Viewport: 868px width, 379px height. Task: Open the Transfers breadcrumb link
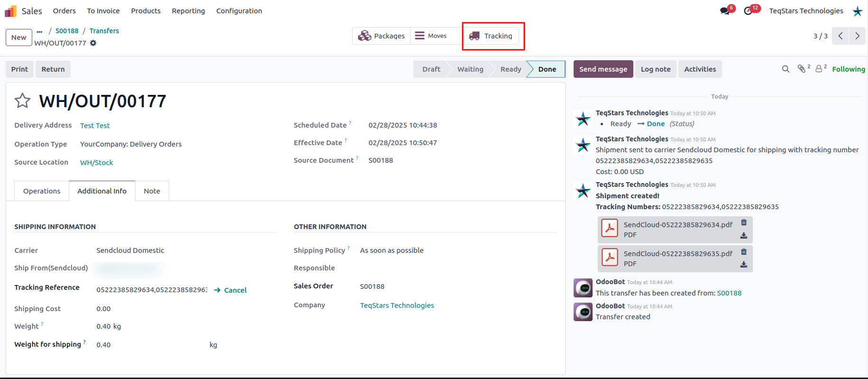point(104,31)
